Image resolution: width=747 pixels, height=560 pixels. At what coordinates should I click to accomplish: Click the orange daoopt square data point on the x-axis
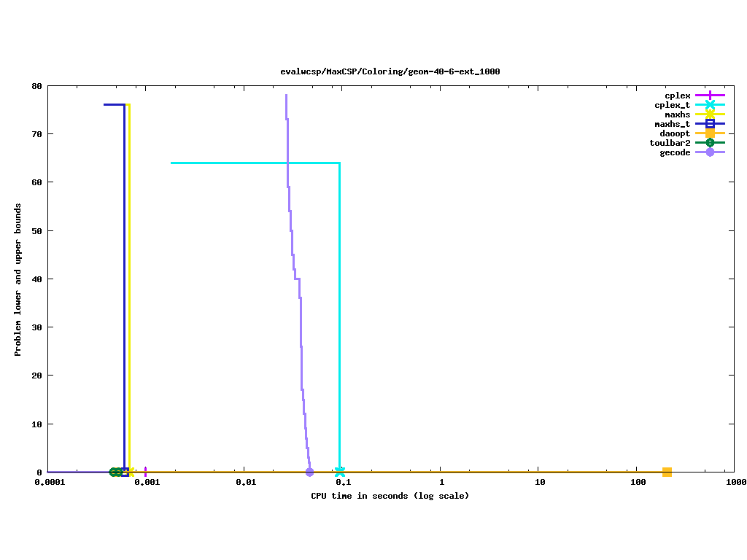click(667, 472)
